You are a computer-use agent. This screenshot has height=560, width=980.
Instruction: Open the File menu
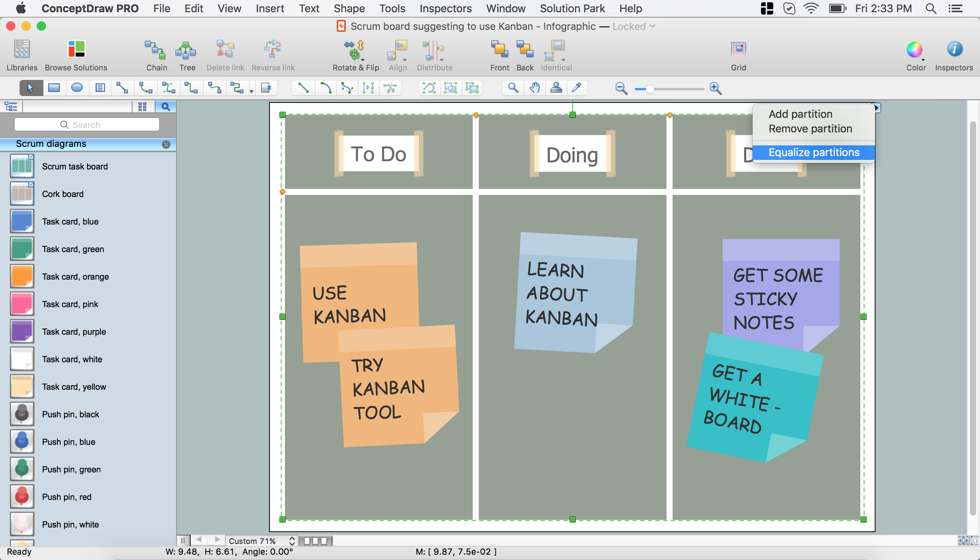click(x=161, y=8)
